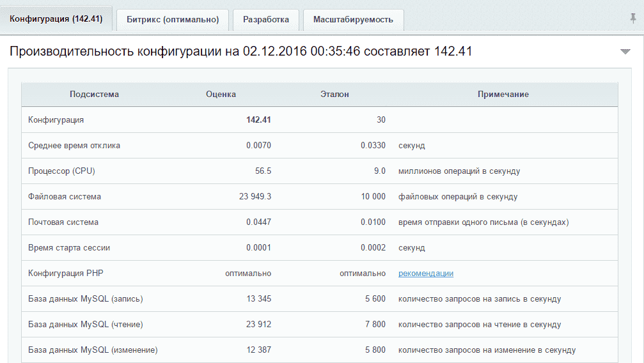
Task: Click the Почтовая система row label
Action: [63, 222]
